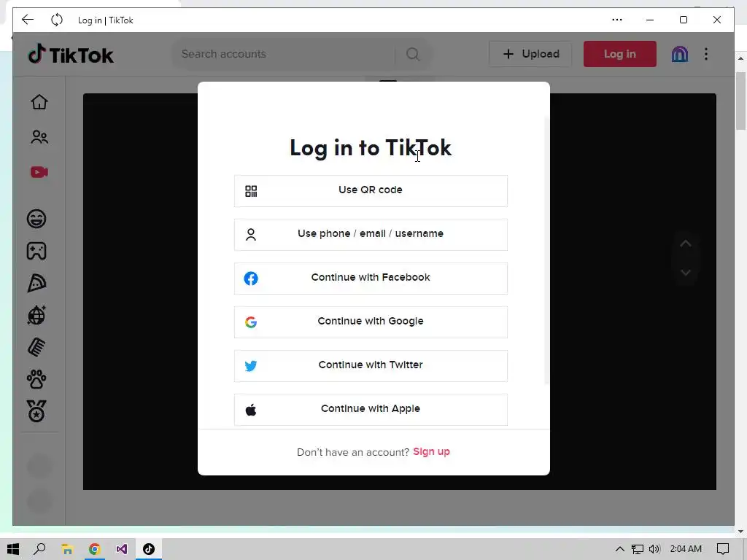
Task: Click the Facebook logo icon
Action: pyautogui.click(x=251, y=279)
